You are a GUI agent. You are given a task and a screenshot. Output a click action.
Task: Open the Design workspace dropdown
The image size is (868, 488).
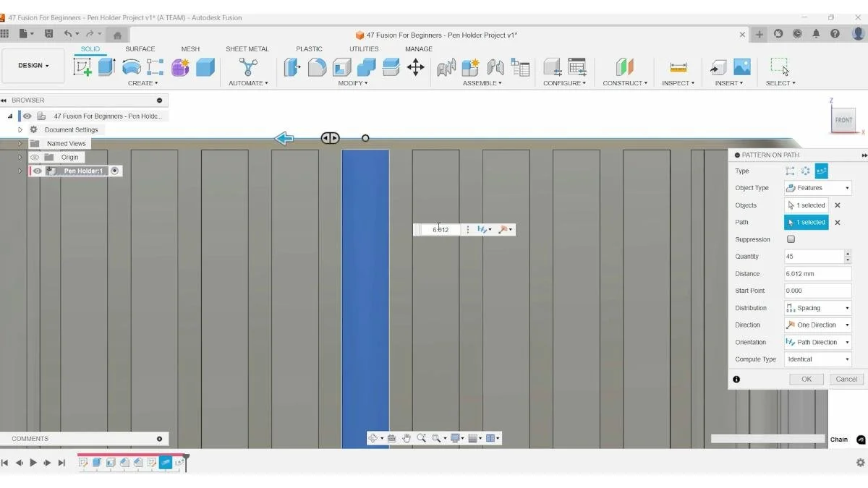point(33,66)
